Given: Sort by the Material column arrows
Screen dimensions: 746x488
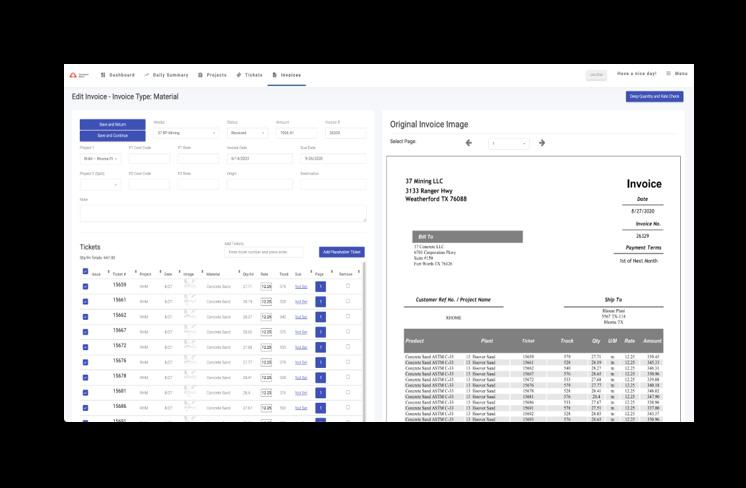Looking at the screenshot, I should [239, 272].
